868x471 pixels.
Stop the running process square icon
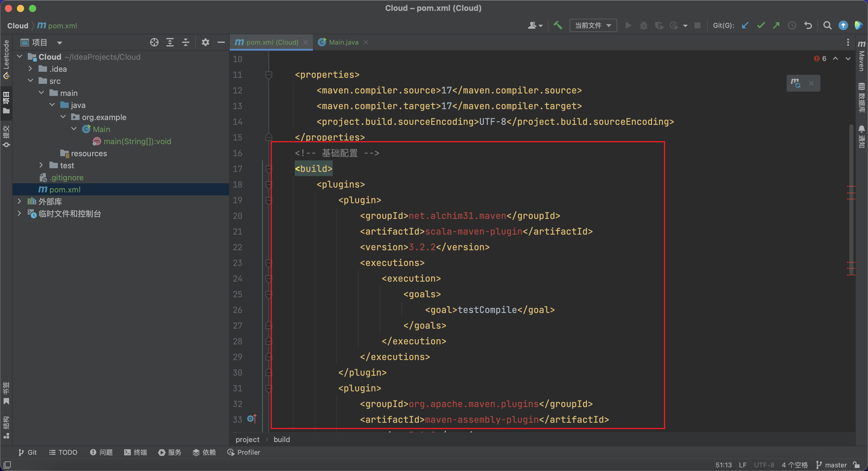coord(697,25)
